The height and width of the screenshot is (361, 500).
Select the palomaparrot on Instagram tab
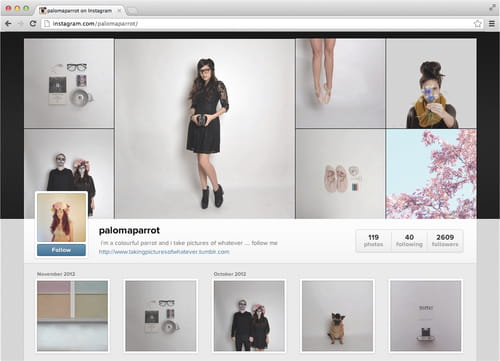pyautogui.click(x=79, y=11)
